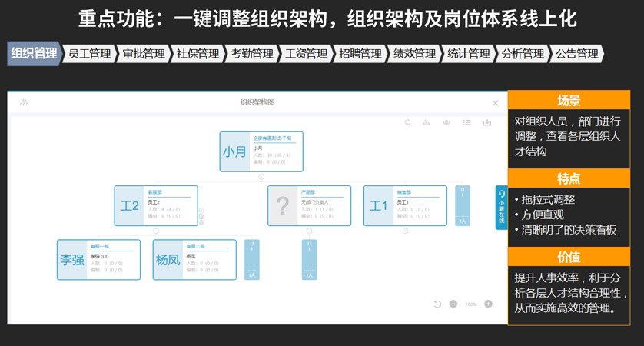The width and height of the screenshot is (644, 346).
Task: Click the reset rotation icon near zoom controls
Action: pyautogui.click(x=437, y=304)
